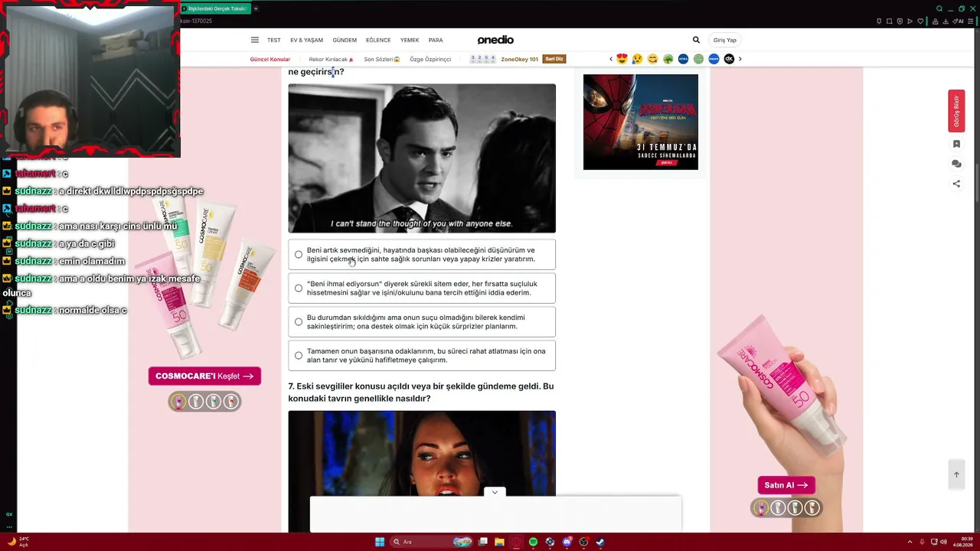Open the EV & YAŞAM menu

(x=306, y=40)
